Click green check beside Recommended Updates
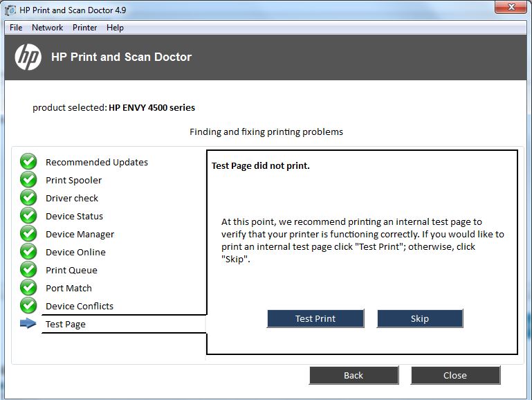 (x=28, y=161)
